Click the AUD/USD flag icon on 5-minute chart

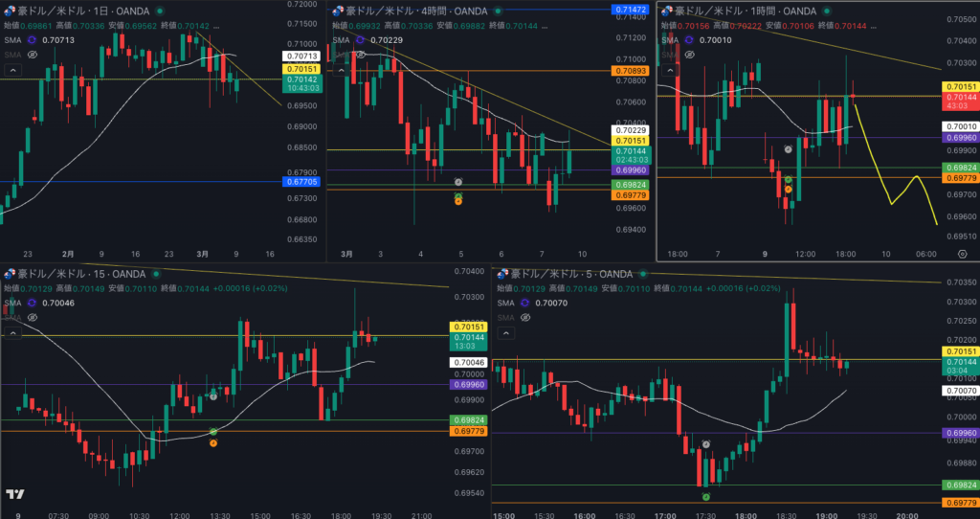[x=501, y=274]
